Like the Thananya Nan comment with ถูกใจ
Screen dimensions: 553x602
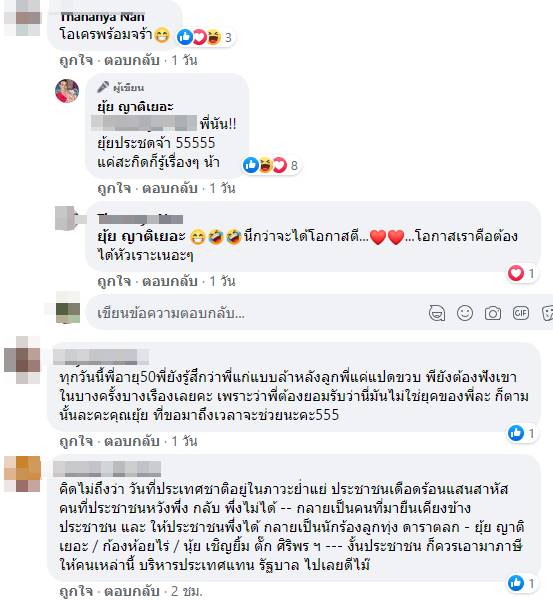pos(76,60)
